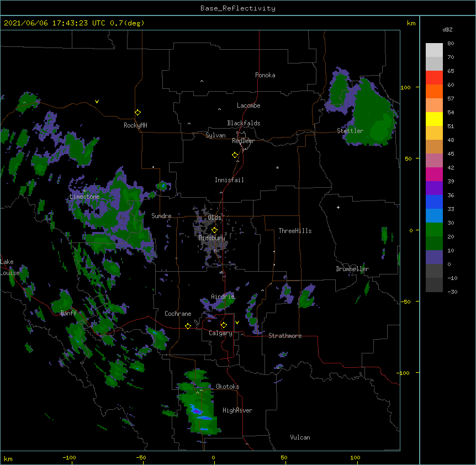Click the ThreeHills town label
The height and width of the screenshot is (465, 476).
(295, 231)
